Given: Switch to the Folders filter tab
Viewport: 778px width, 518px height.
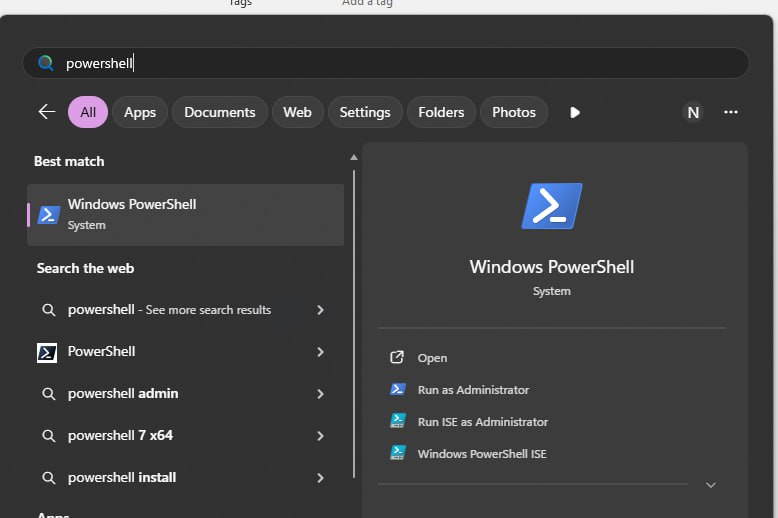Looking at the screenshot, I should [x=441, y=112].
